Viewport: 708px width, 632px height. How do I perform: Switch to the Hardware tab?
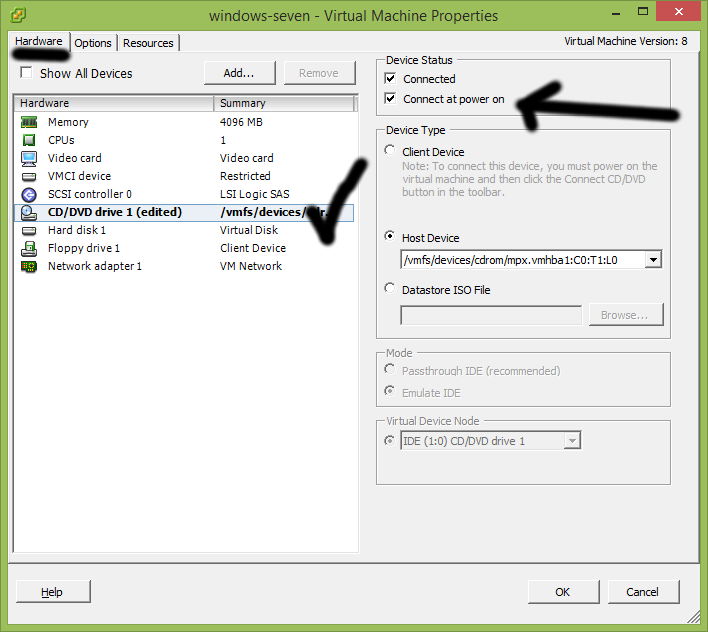pyautogui.click(x=39, y=41)
